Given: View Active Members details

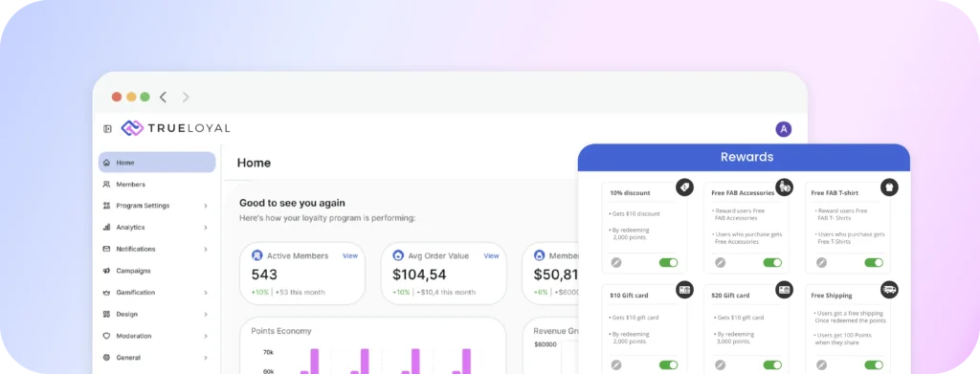Looking at the screenshot, I should tap(350, 255).
